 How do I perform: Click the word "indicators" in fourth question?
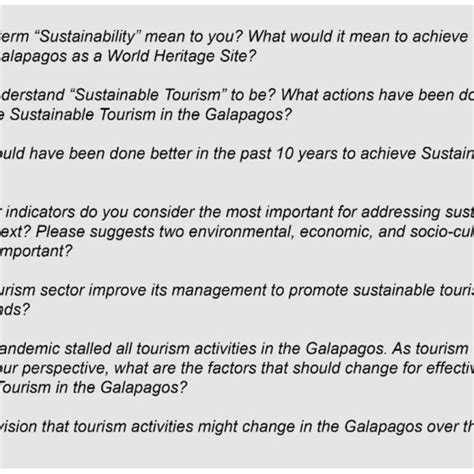pos(40,212)
